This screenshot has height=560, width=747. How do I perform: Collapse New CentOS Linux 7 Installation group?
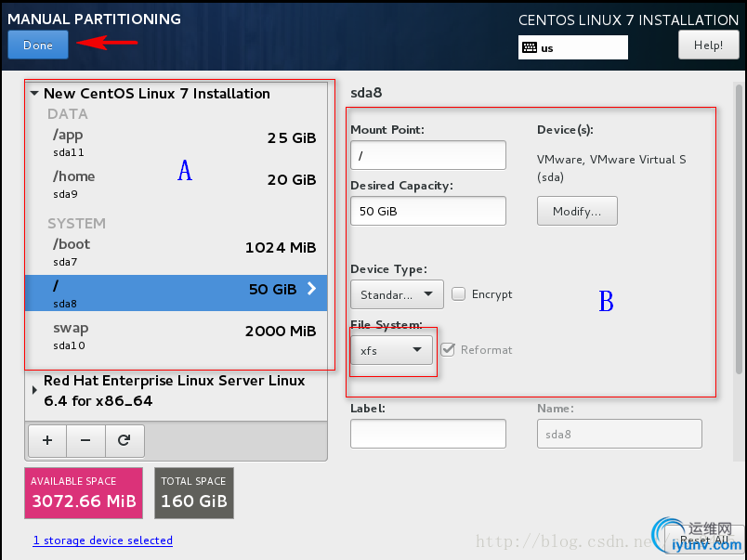pos(34,93)
